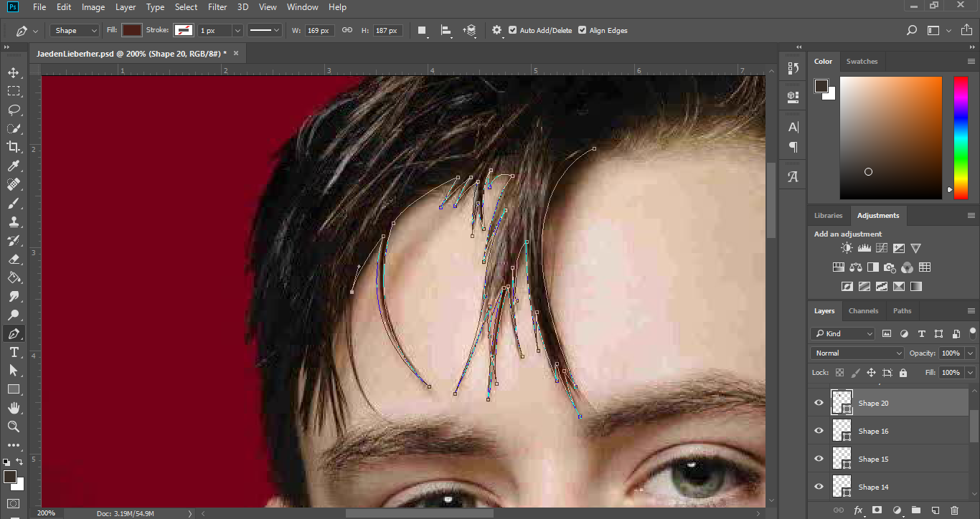Select the Move tool
Image resolution: width=980 pixels, height=519 pixels.
[14, 72]
